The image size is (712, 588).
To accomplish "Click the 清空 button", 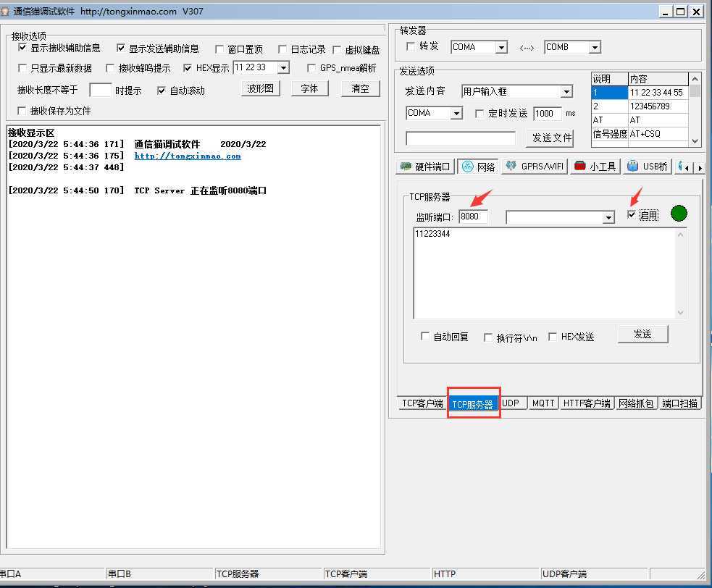I will click(360, 88).
